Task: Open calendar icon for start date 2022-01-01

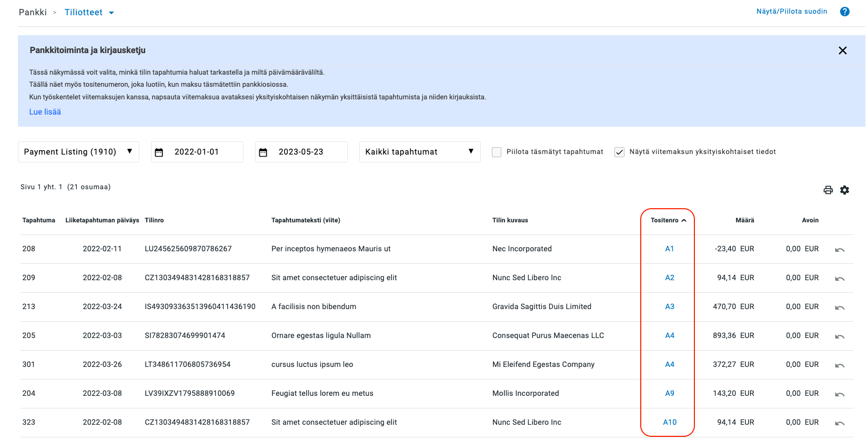Action: [159, 152]
